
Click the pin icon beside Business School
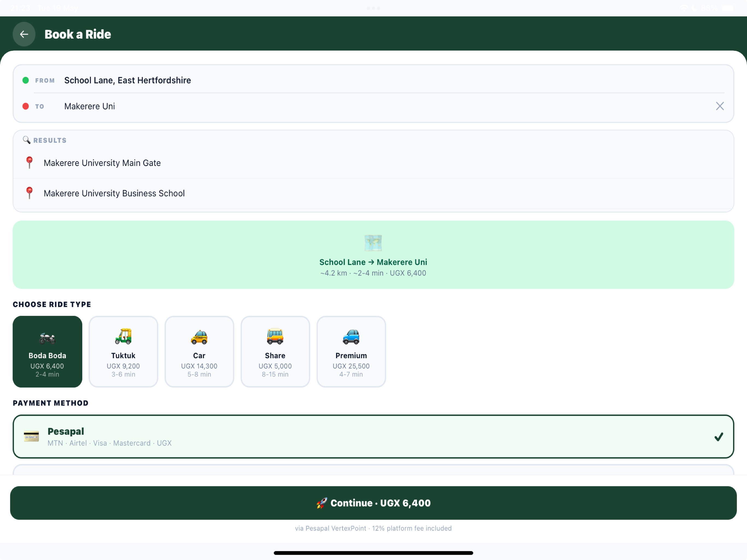(29, 193)
